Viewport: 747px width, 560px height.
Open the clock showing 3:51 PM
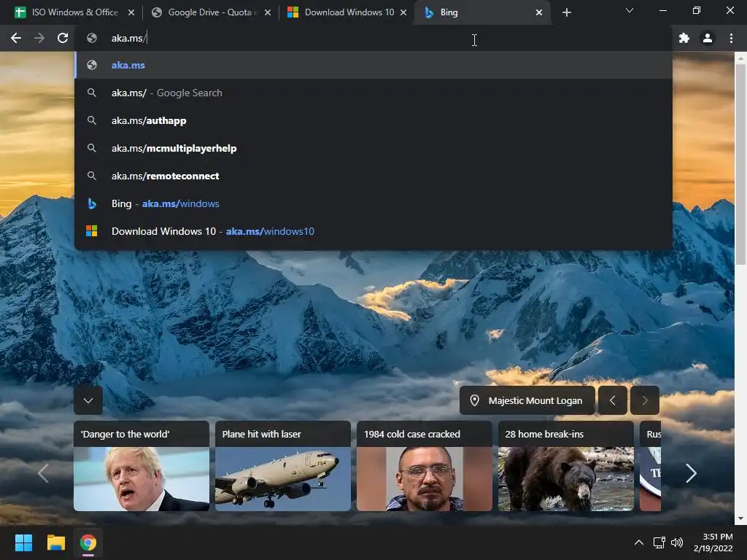pos(713,542)
